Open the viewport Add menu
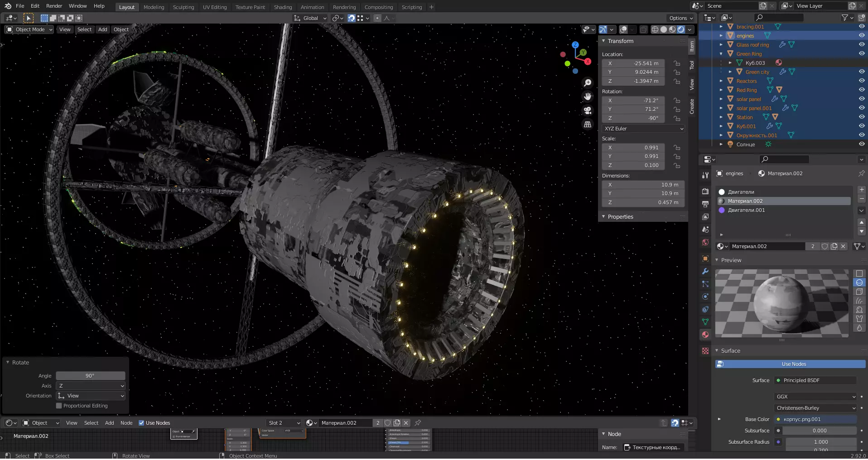 (103, 29)
